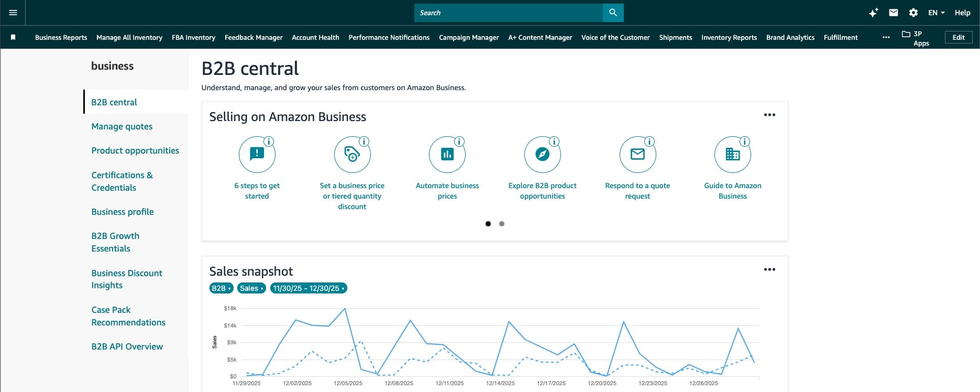This screenshot has height=392, width=980.
Task: Go to Shipments
Action: 676,37
